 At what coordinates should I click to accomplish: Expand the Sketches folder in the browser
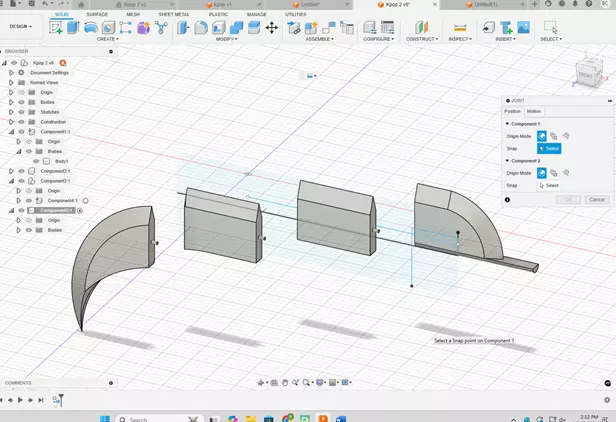[11, 112]
